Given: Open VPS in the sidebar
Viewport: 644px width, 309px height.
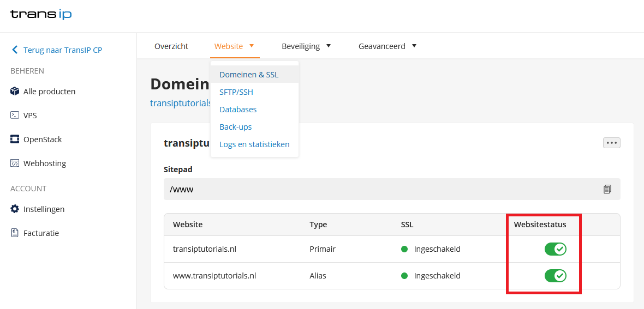Looking at the screenshot, I should pyautogui.click(x=30, y=116).
